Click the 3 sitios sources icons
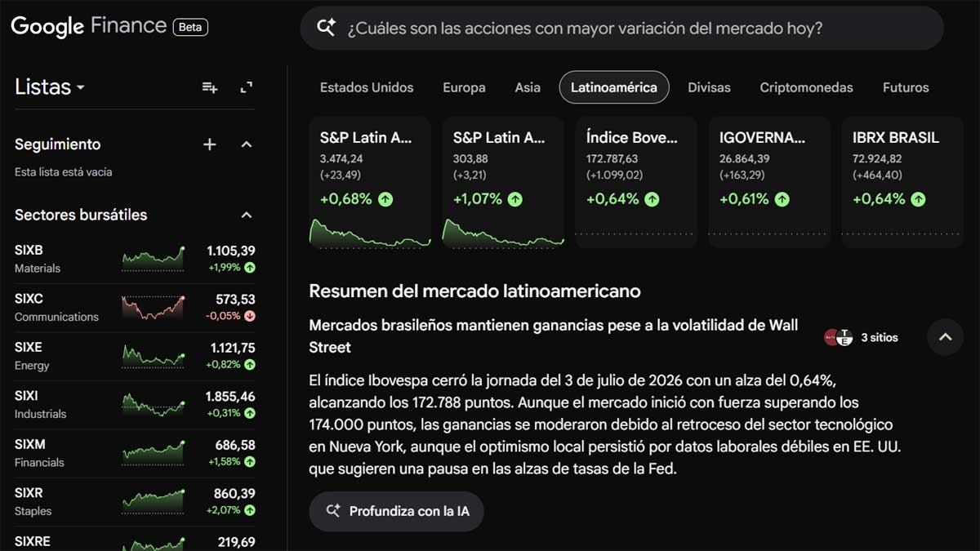This screenshot has width=980, height=551. point(838,337)
